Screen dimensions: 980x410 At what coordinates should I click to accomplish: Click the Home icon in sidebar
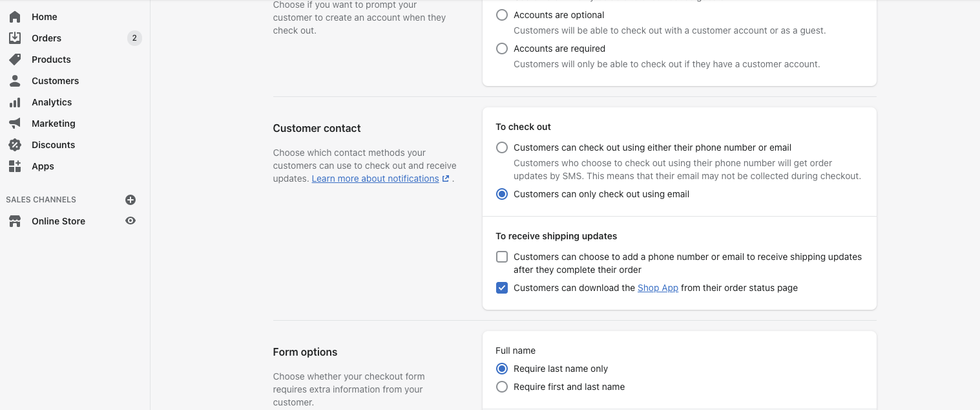pos(15,17)
